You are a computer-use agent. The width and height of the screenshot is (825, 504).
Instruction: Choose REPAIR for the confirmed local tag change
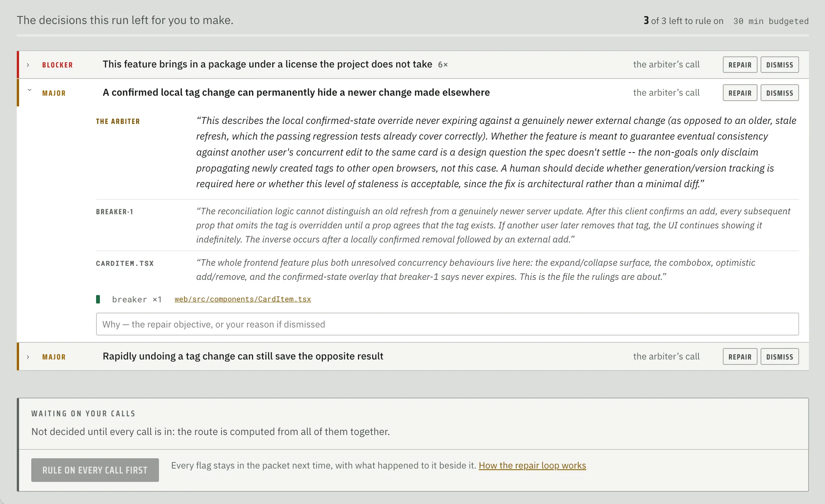click(740, 93)
